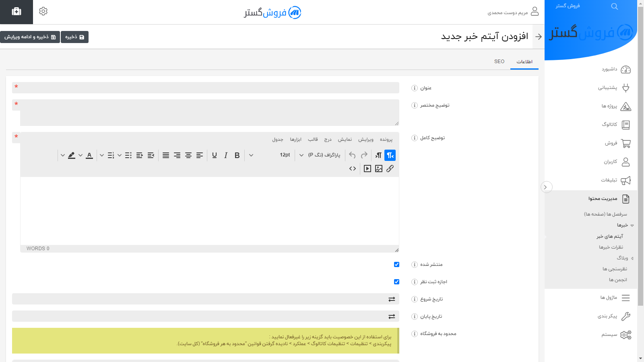
Task: Disable the اجازه ثبت نظر option
Action: click(x=396, y=282)
